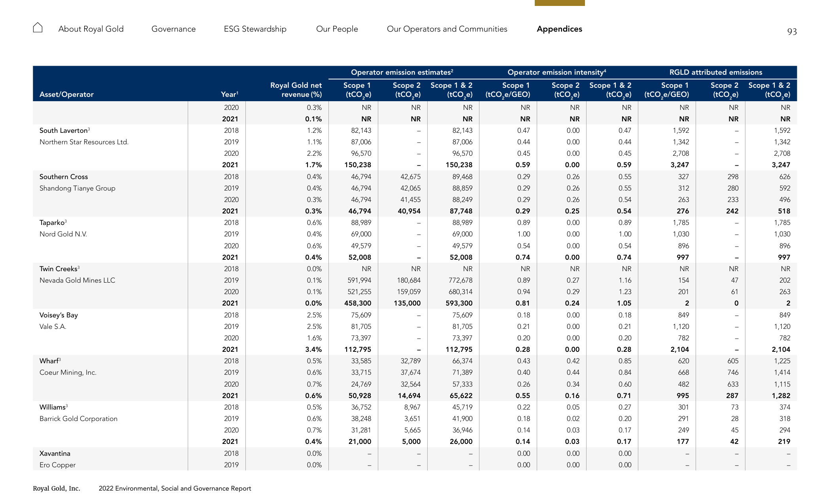Select the Williams asset name
Screen dimensions: 830x504
point(53,407)
